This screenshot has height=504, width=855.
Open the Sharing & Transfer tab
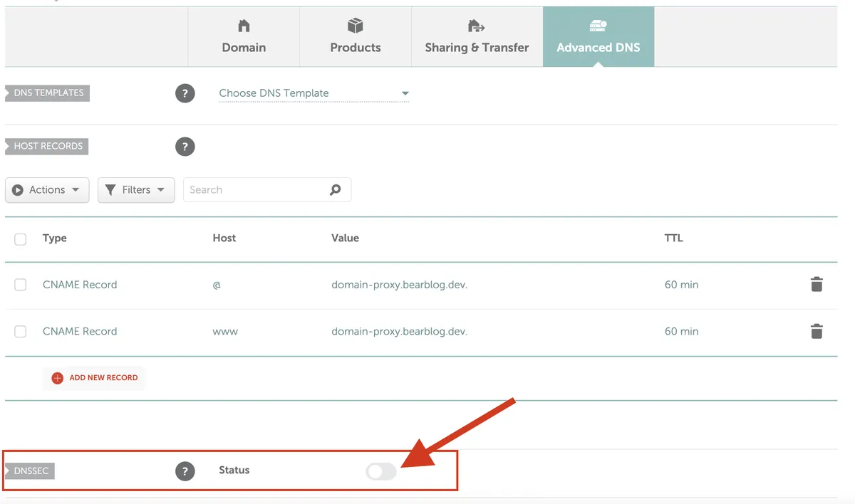(477, 37)
